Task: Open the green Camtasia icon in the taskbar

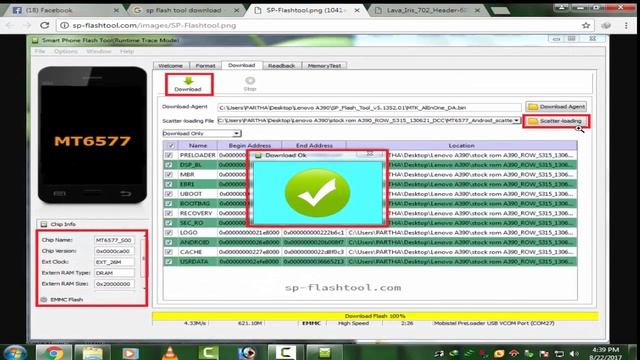Action: tap(208, 353)
